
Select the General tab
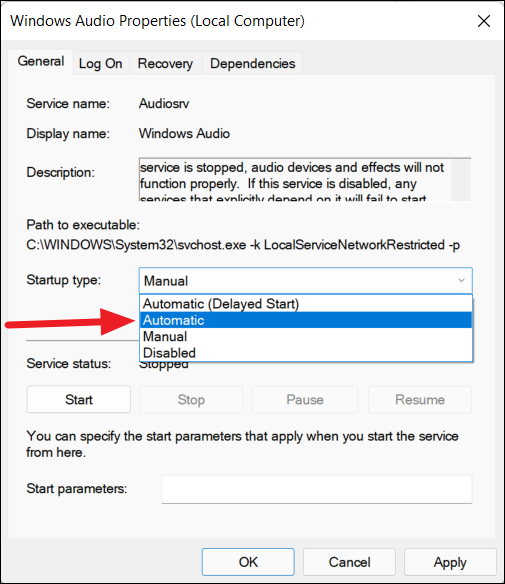tap(41, 61)
